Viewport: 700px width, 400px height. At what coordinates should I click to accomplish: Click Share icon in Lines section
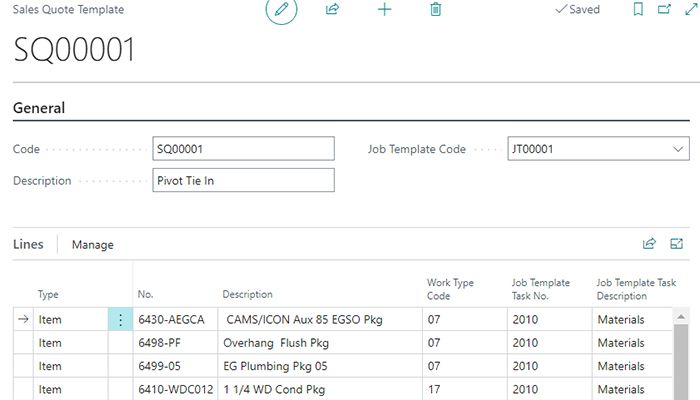tap(649, 243)
